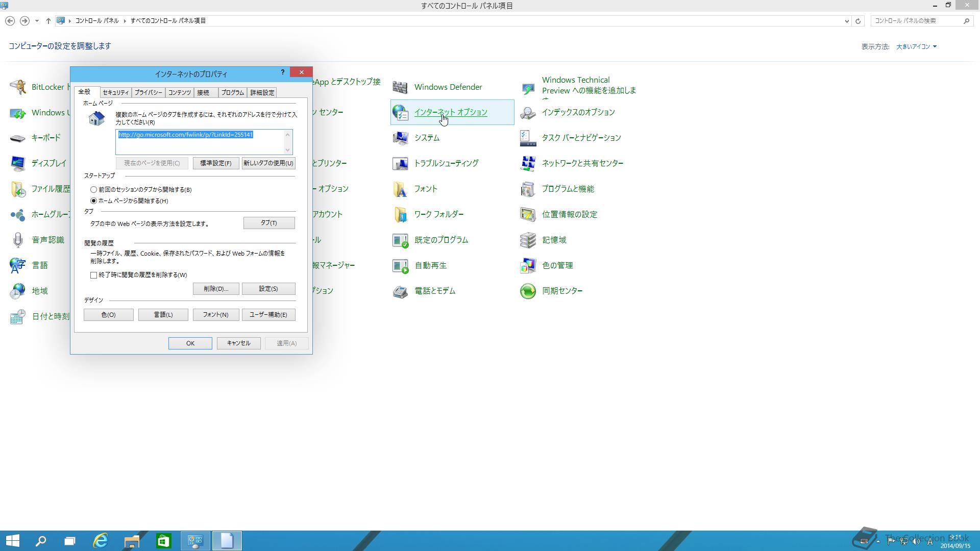Open the taskbar search magnifier
The width and height of the screenshot is (980, 551).
pyautogui.click(x=40, y=541)
